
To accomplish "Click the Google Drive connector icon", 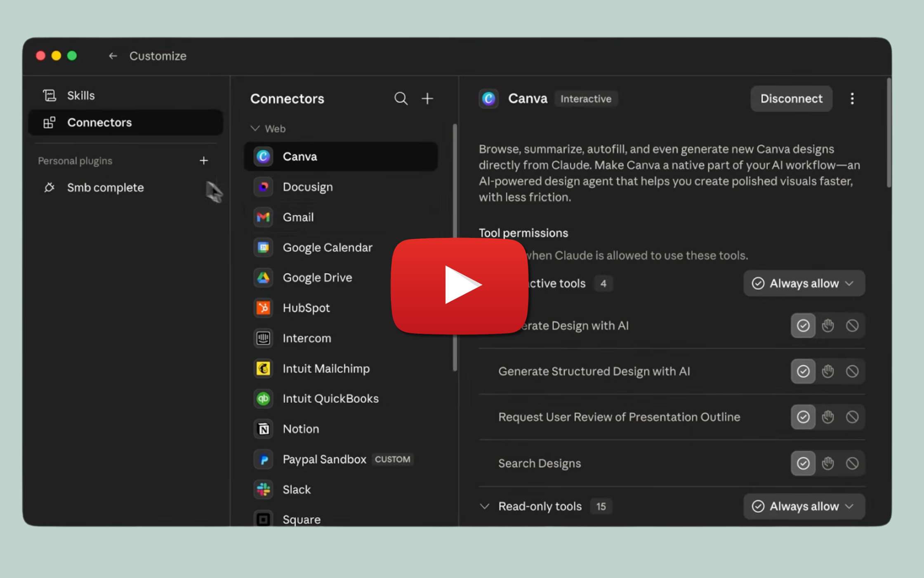I will [x=263, y=277].
